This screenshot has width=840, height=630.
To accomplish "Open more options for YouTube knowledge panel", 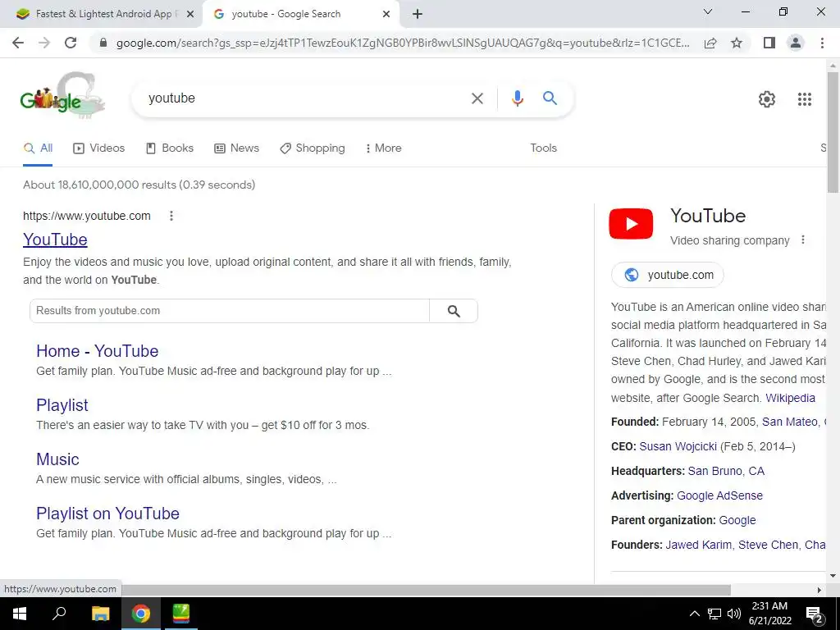I will tap(802, 240).
